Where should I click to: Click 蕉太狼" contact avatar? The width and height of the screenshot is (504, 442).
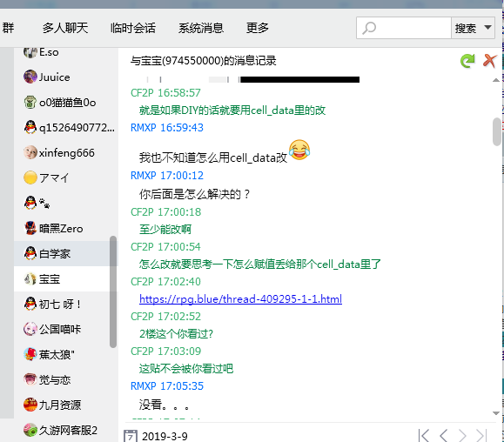point(30,354)
